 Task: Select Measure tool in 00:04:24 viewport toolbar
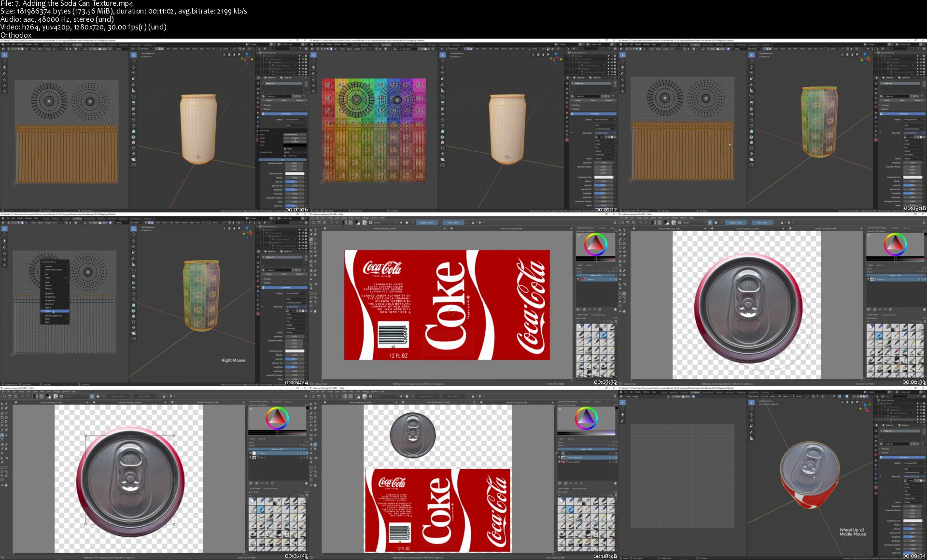click(x=133, y=264)
